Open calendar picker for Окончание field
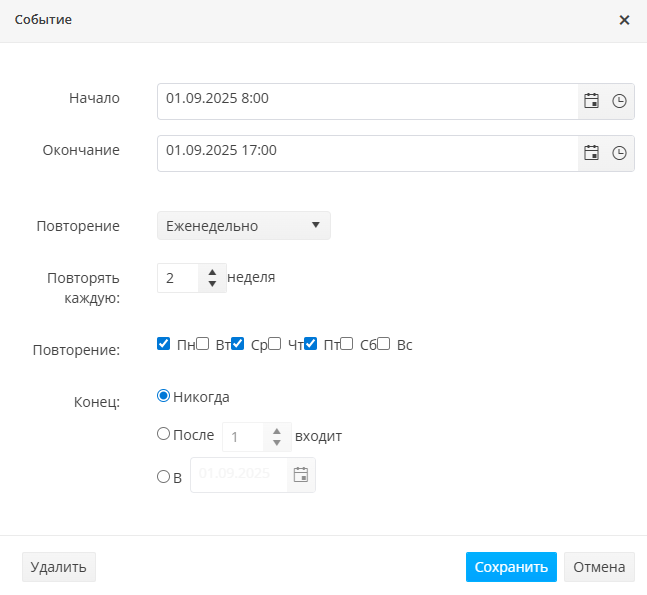This screenshot has width=647, height=595. [592, 153]
